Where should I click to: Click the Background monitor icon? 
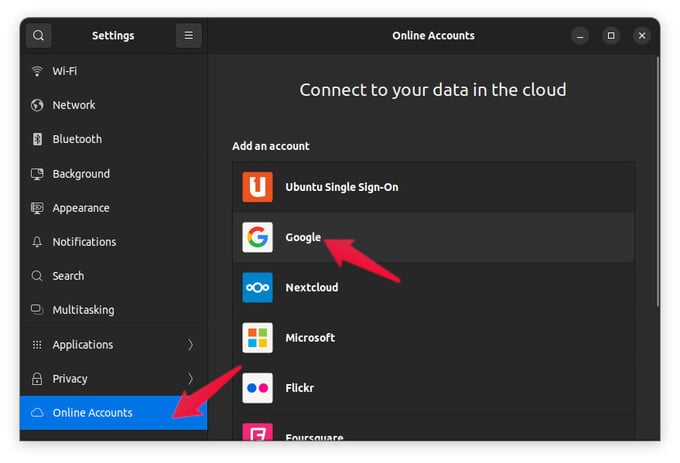[x=37, y=174]
